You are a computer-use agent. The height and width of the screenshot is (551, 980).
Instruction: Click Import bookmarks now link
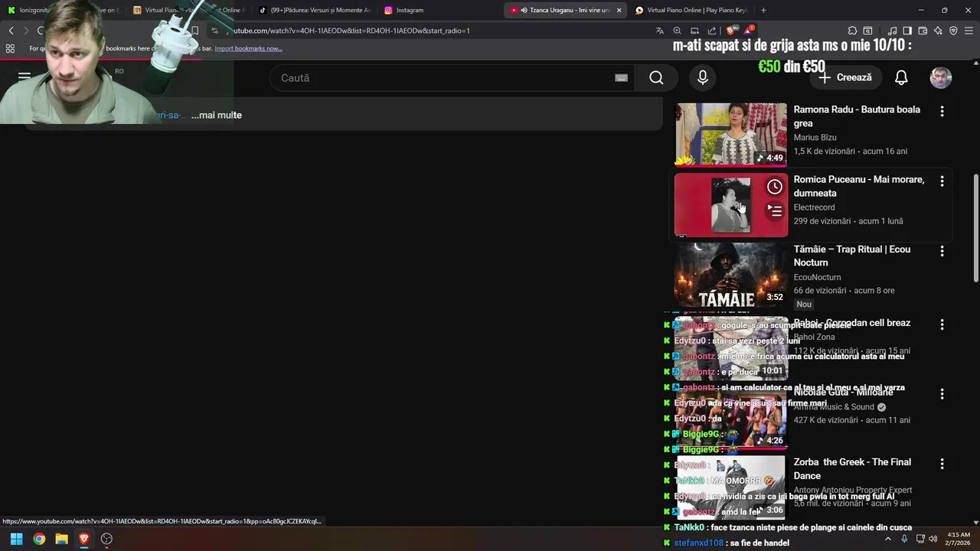click(248, 48)
